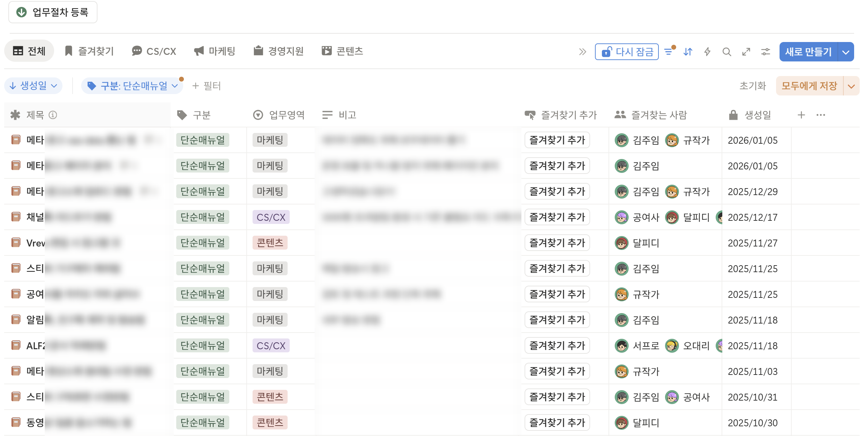The width and height of the screenshot is (868, 436).
Task: Click the + icon to add a new column
Action: [801, 115]
